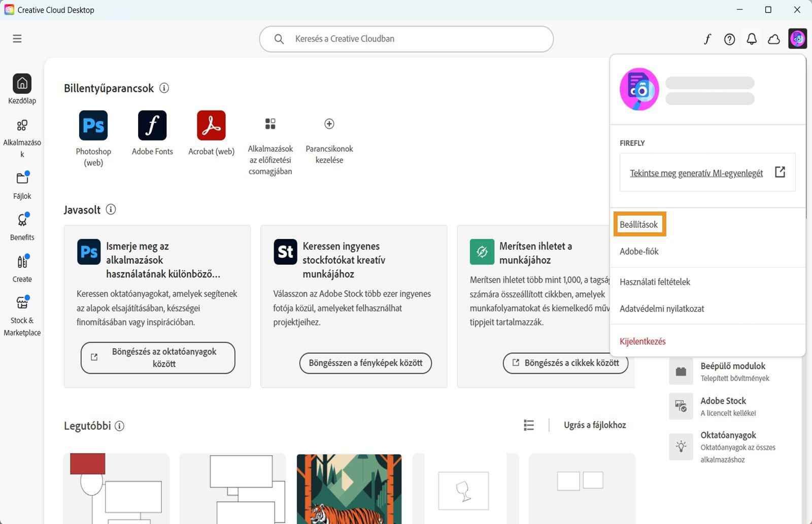Open Használati feltételek menu item

(655, 282)
